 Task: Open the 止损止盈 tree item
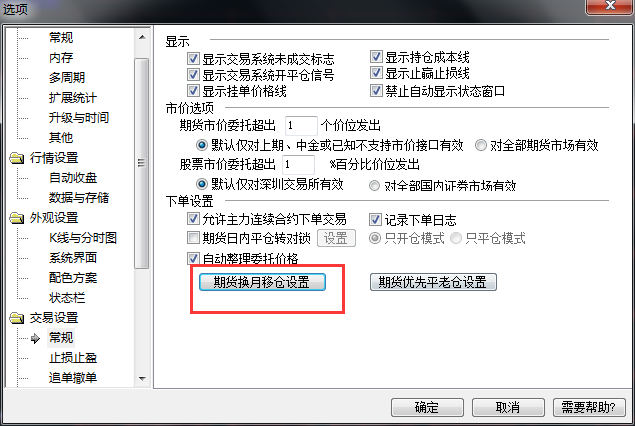73,358
